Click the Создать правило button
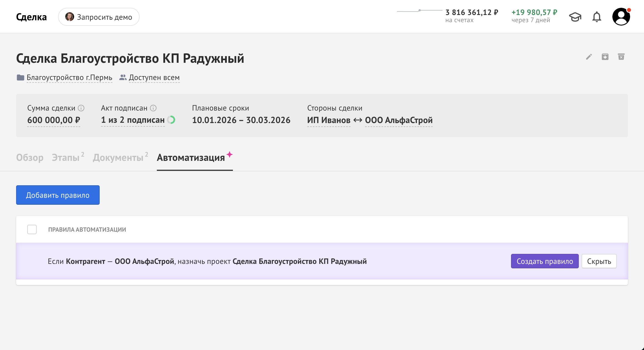644x350 pixels. tap(544, 261)
